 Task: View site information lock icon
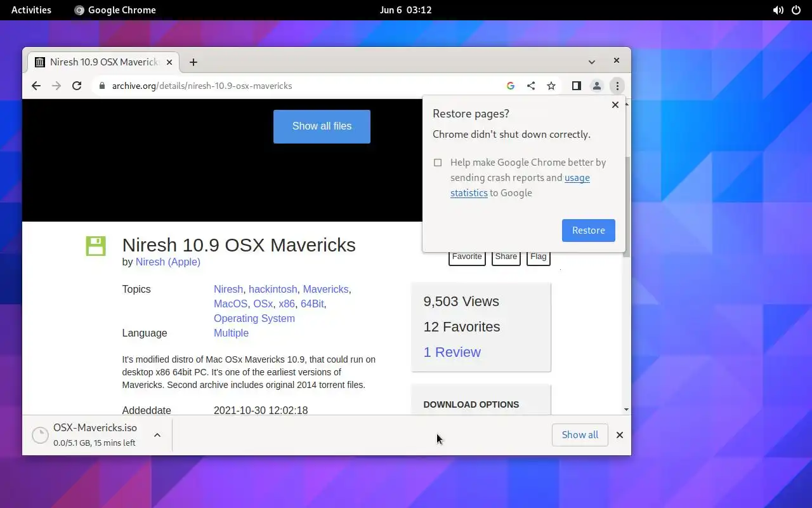101,86
